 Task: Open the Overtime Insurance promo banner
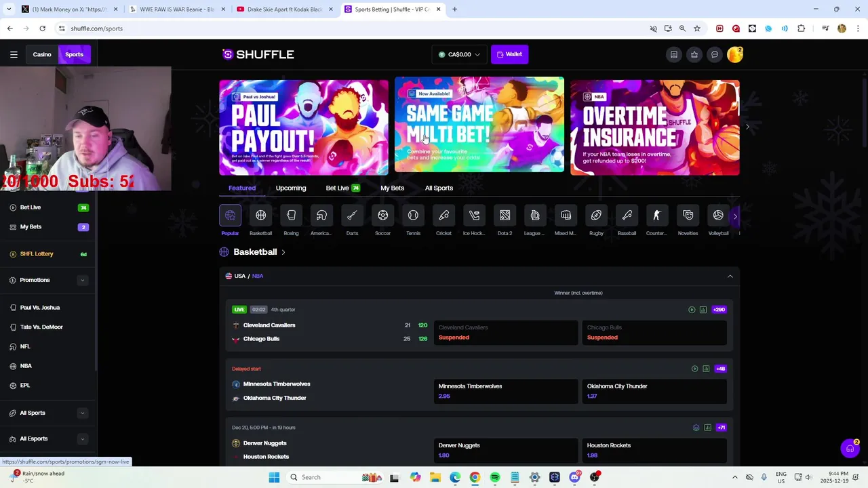point(654,127)
